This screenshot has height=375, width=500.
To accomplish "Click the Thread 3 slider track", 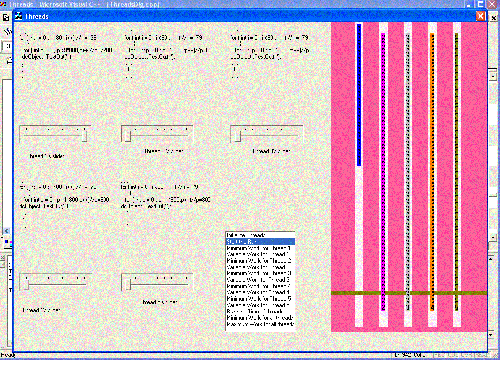I will point(267,135).
